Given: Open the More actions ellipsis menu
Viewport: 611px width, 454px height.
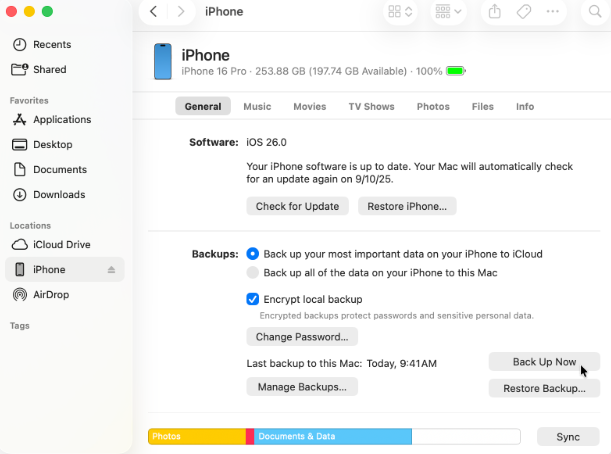Looking at the screenshot, I should tap(553, 11).
